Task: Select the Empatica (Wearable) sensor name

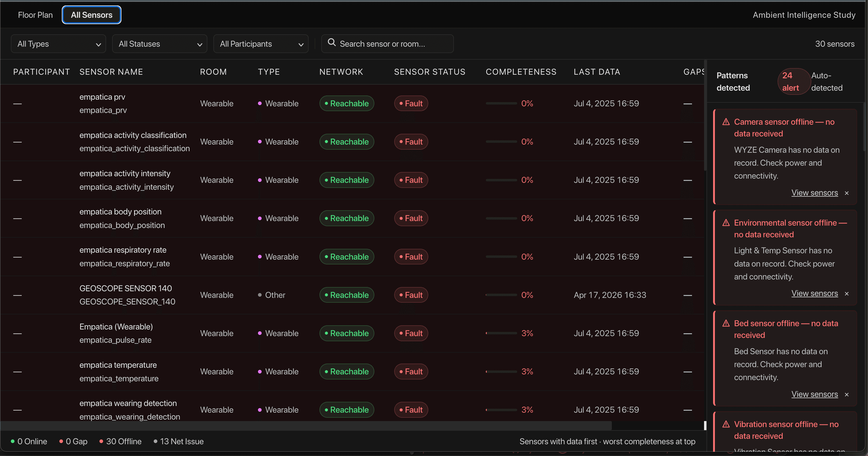Action: [116, 327]
